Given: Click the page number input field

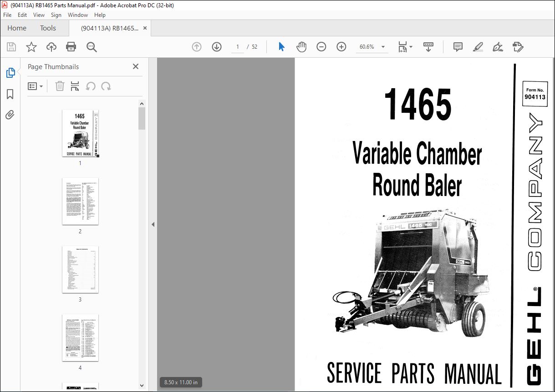Looking at the screenshot, I should pos(238,47).
